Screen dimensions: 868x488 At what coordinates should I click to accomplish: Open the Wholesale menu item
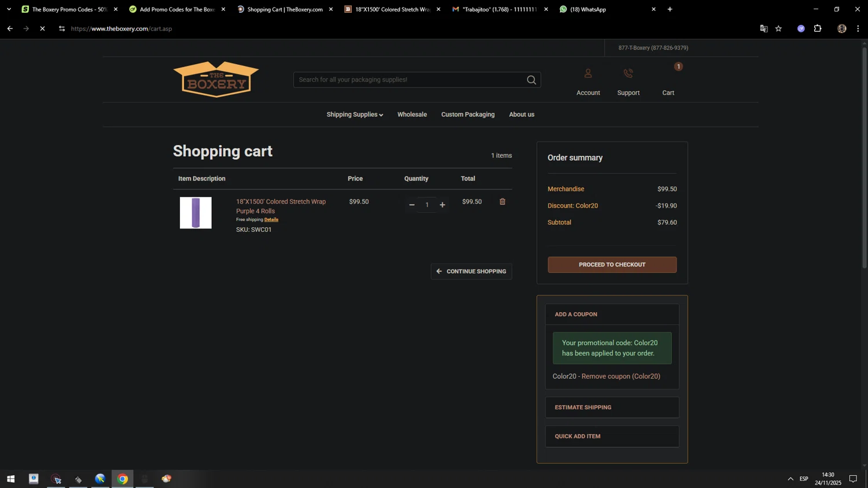point(412,114)
